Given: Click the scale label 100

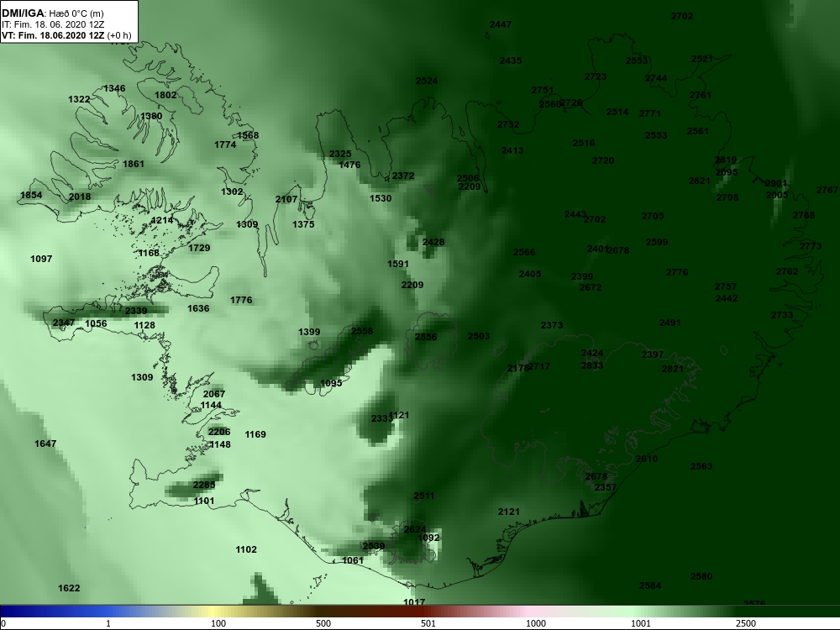Looking at the screenshot, I should pyautogui.click(x=218, y=623).
